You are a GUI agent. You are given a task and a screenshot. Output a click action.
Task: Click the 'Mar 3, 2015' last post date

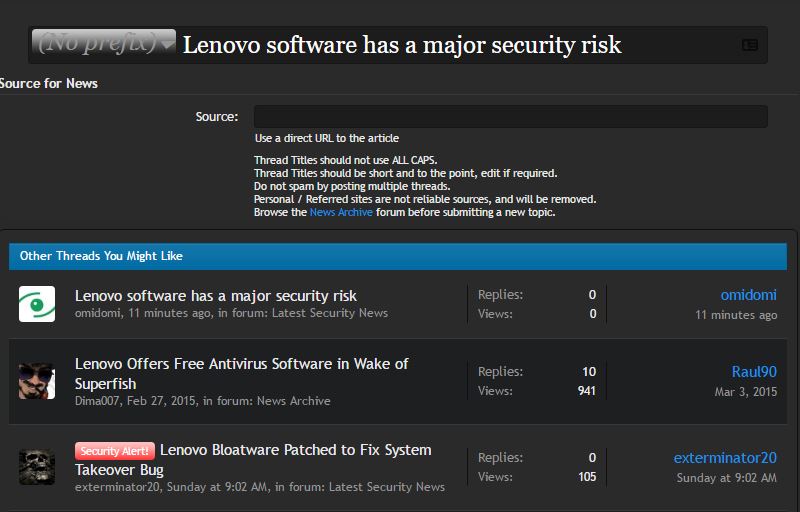tap(745, 392)
